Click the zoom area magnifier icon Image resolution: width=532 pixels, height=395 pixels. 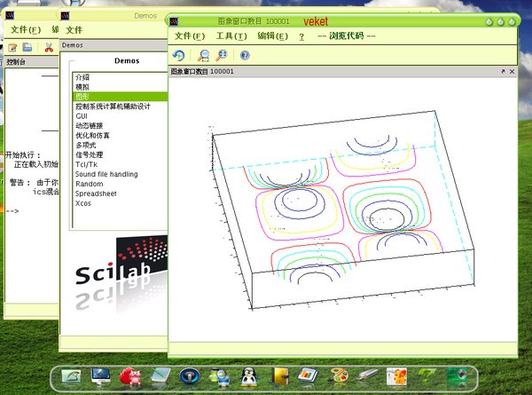(x=203, y=55)
